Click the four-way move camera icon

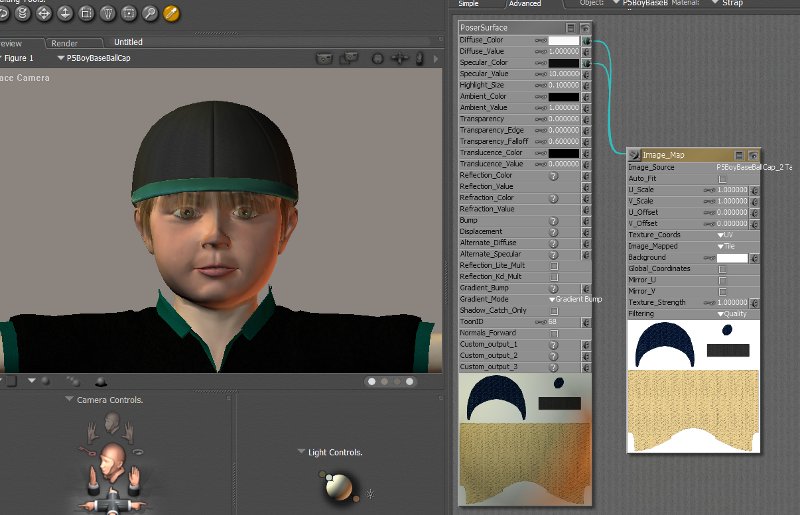pos(399,59)
